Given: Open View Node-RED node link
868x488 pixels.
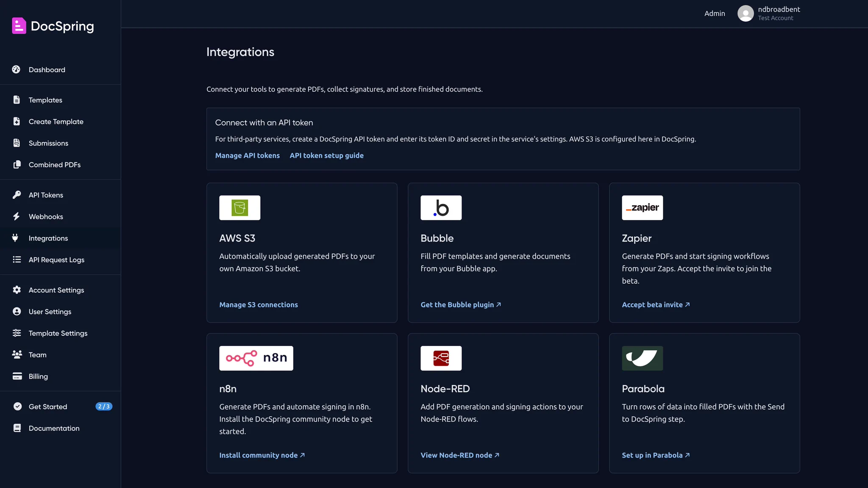Looking at the screenshot, I should pos(460,455).
